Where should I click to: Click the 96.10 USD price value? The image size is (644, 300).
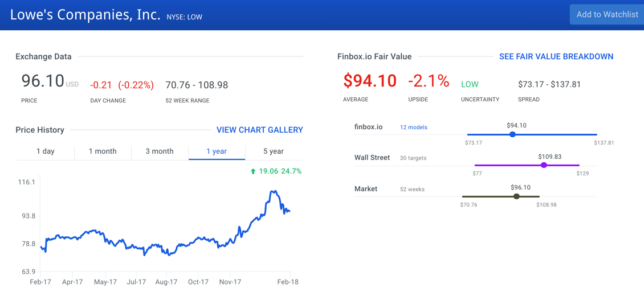pos(43,81)
